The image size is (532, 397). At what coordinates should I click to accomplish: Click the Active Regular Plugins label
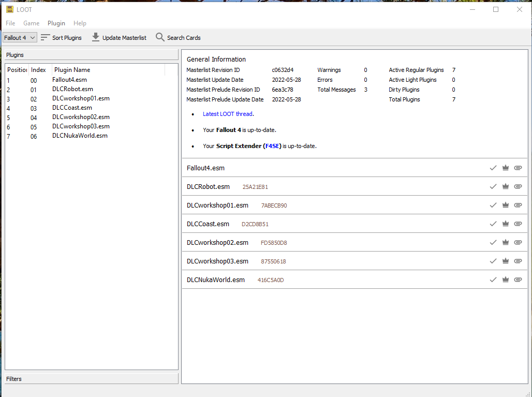click(x=416, y=70)
